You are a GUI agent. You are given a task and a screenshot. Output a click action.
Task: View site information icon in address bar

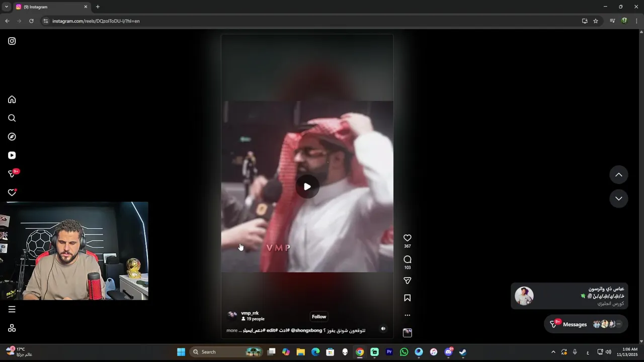point(45,21)
